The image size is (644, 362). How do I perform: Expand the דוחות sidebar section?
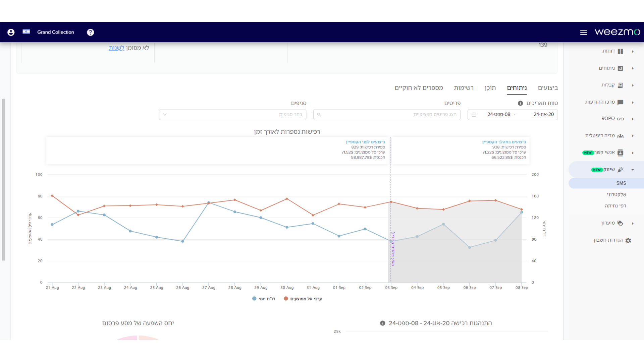click(x=633, y=51)
